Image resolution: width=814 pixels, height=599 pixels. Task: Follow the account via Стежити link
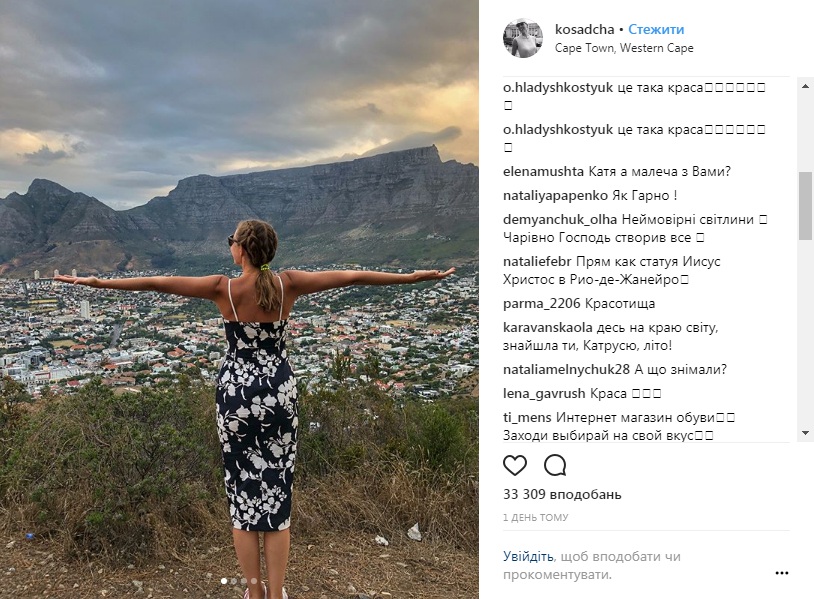[656, 30]
